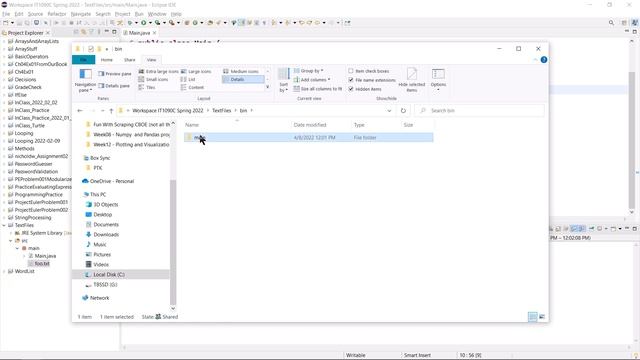Toggle File name extensions checkbox
This screenshot has width=640, height=360.
pos(351,80)
